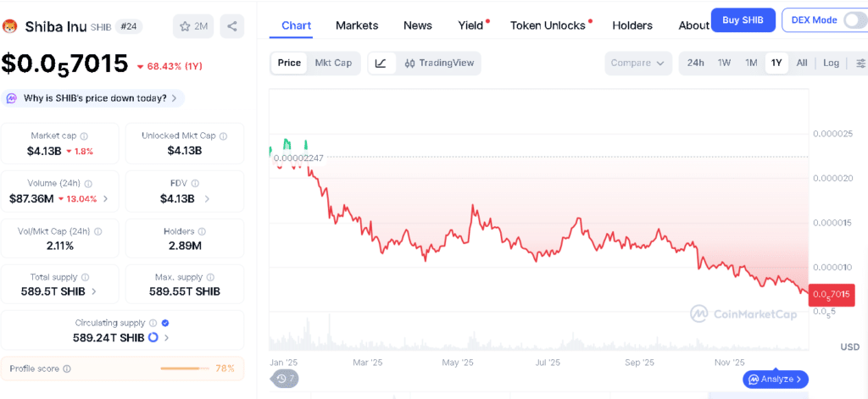This screenshot has width=868, height=399.
Task: Open the News tab
Action: click(x=418, y=25)
